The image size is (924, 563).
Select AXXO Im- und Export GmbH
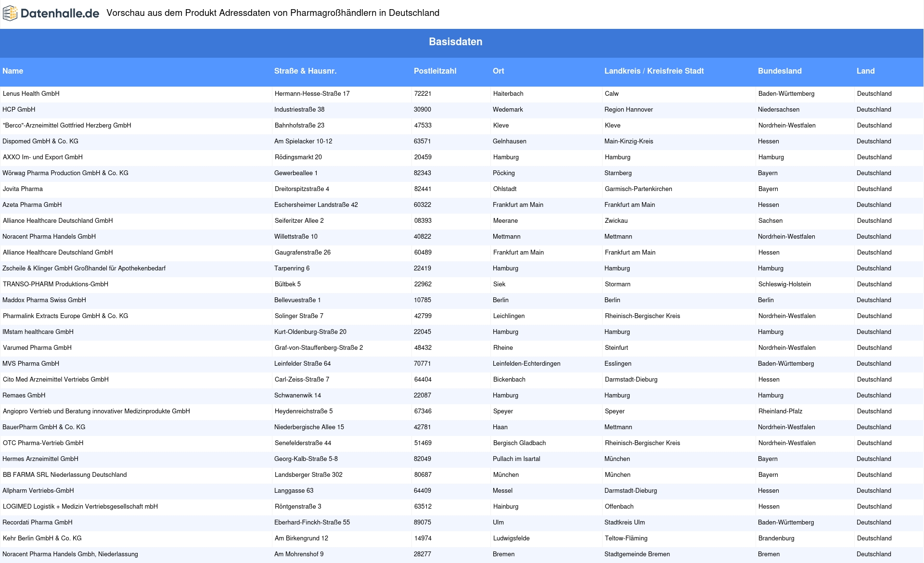click(43, 157)
